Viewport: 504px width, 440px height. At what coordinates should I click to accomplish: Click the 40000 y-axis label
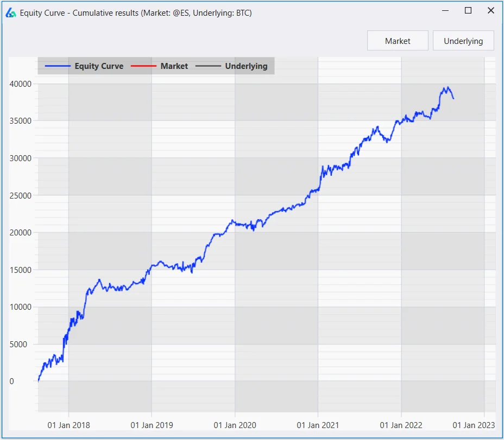click(x=21, y=84)
